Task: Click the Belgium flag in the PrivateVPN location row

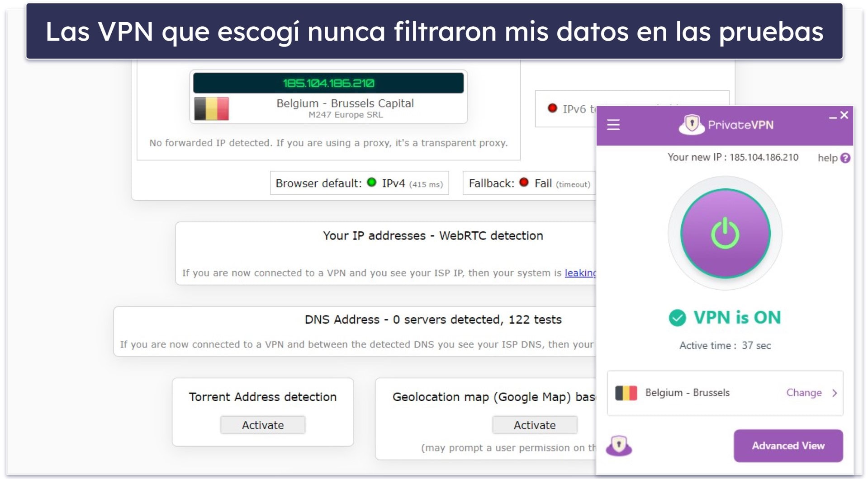Action: point(626,393)
